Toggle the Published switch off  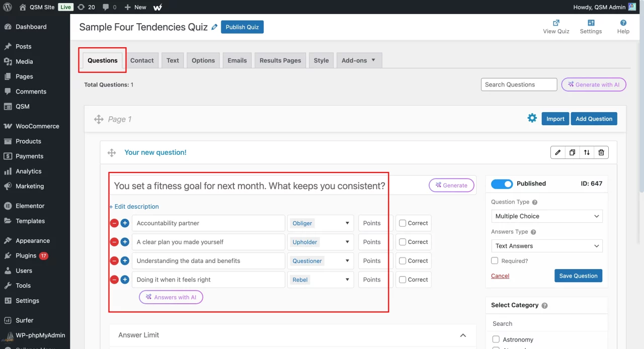(502, 184)
